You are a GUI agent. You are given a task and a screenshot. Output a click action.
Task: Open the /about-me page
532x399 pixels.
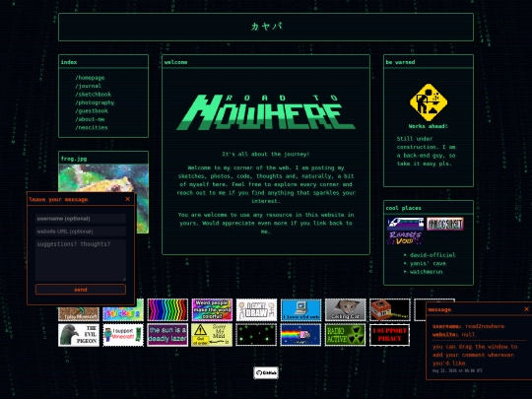coord(90,119)
